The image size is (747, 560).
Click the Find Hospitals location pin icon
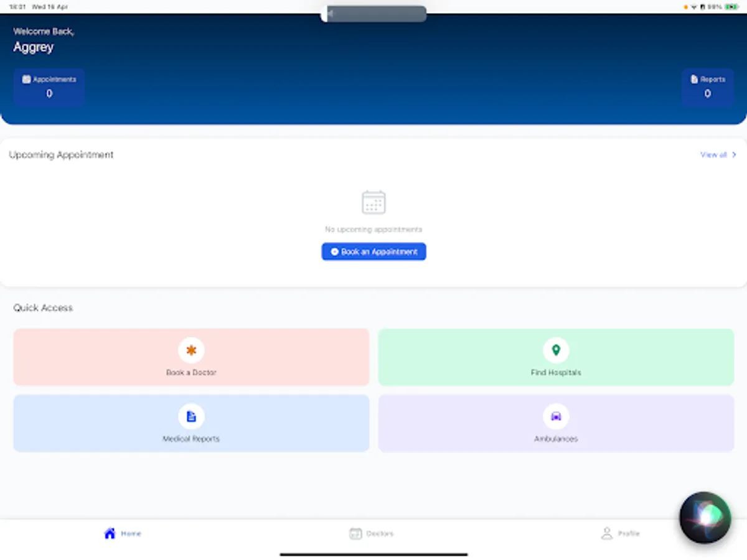point(556,350)
